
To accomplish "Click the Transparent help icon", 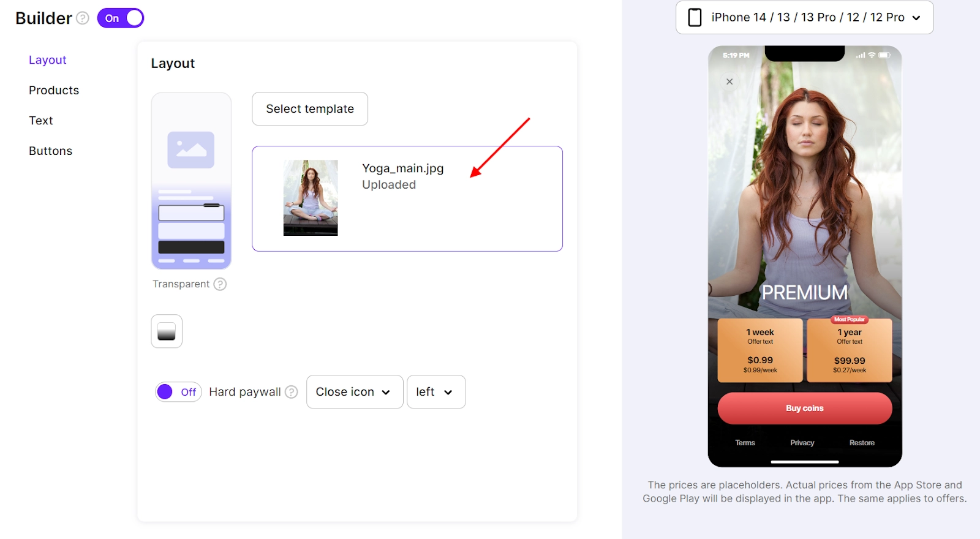I will (x=220, y=284).
